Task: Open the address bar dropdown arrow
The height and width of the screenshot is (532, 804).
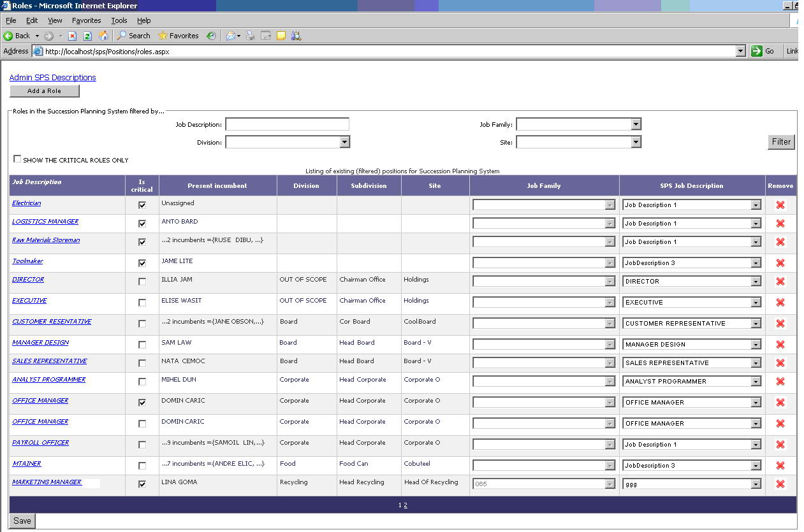Action: 740,51
